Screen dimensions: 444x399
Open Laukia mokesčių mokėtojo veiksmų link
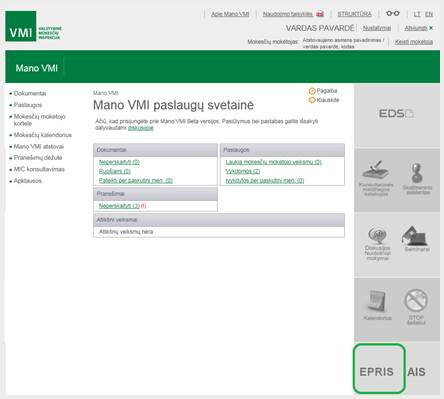click(x=273, y=162)
